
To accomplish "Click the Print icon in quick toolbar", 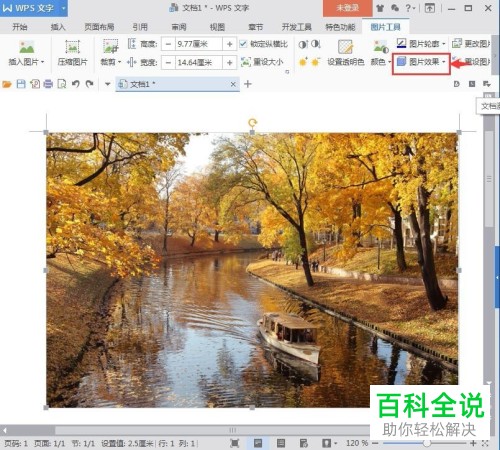I will click(48, 84).
